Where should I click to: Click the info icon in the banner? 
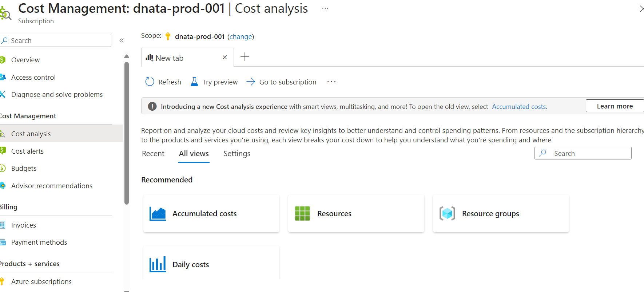(x=152, y=106)
